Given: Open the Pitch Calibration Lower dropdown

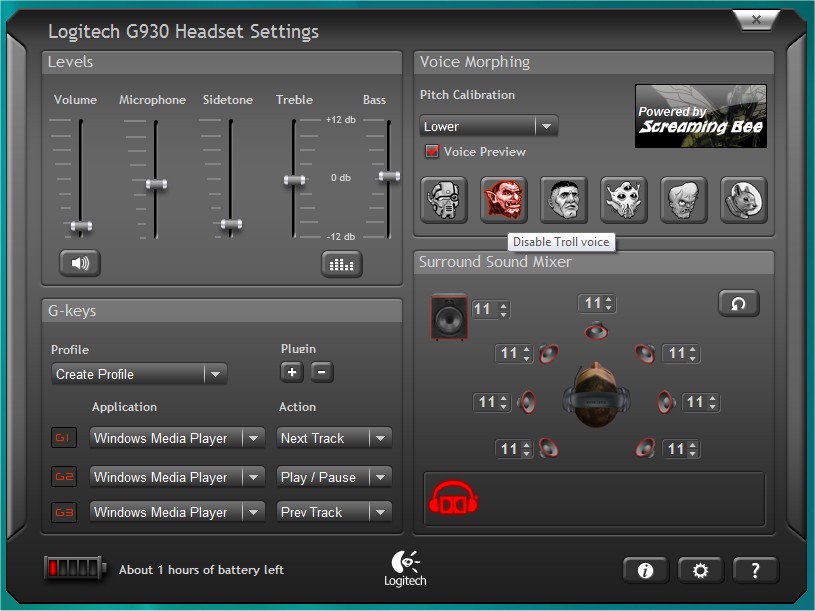Looking at the screenshot, I should 489,126.
